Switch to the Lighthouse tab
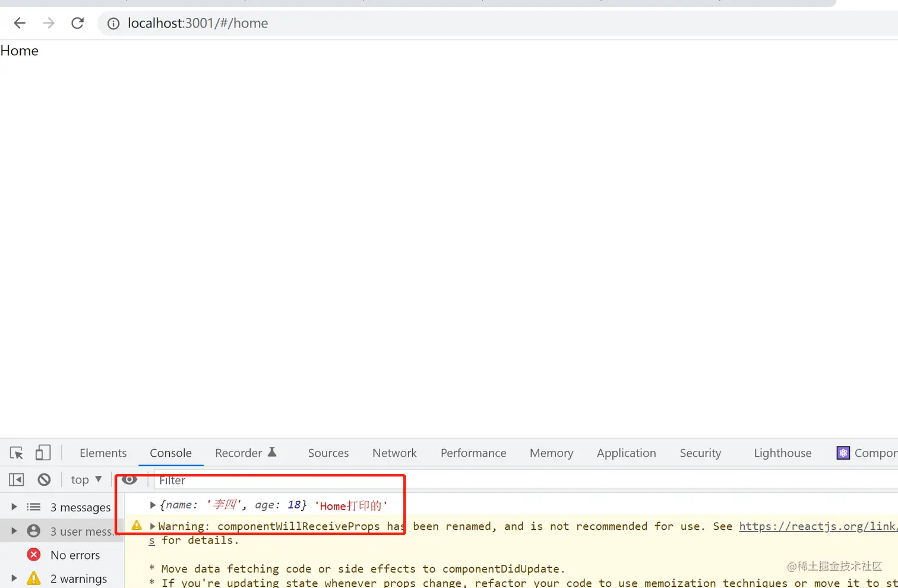The width and height of the screenshot is (898, 588). (783, 453)
